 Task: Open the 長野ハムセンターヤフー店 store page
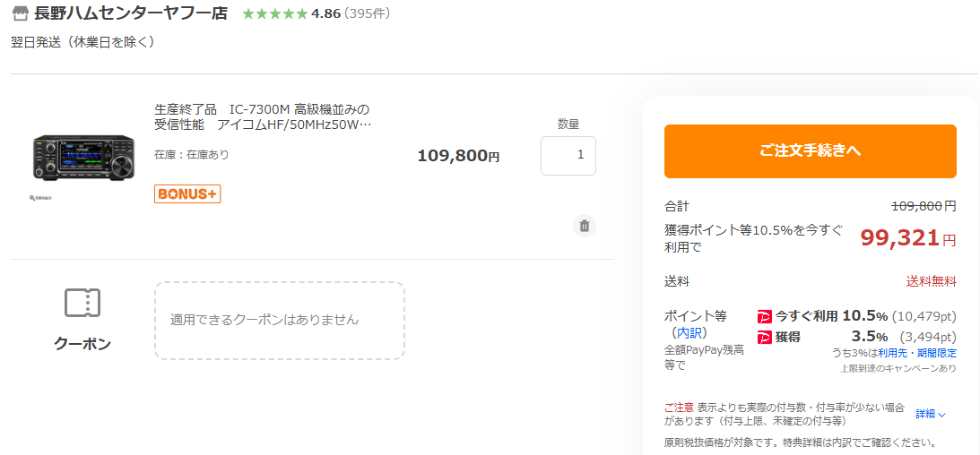click(x=130, y=14)
